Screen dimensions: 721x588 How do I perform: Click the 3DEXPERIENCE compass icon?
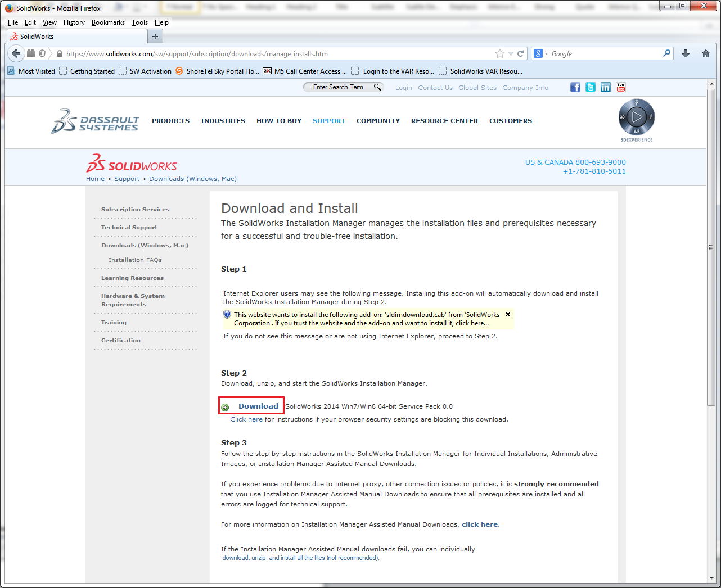pos(637,117)
